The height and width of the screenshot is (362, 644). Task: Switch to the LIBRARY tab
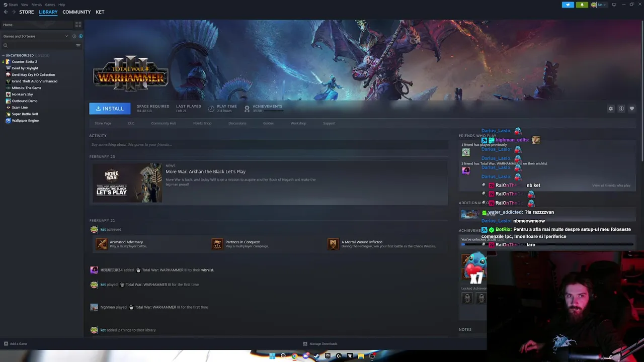[x=48, y=12]
